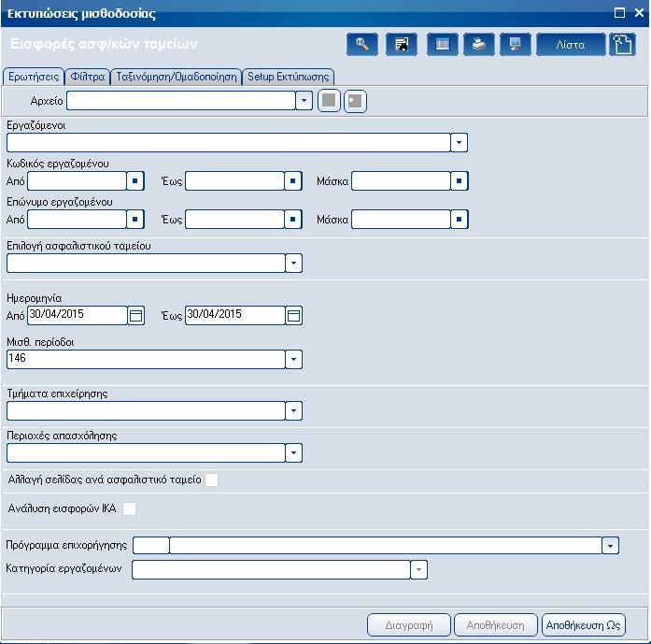This screenshot has height=644, width=651.
Task: Switch to the Φίλτρα tab
Action: click(x=88, y=77)
